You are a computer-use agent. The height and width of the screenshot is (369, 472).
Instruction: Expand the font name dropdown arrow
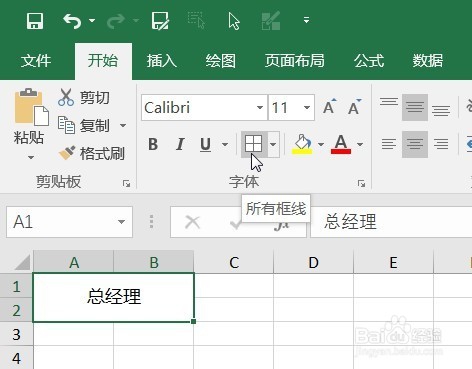[x=260, y=108]
